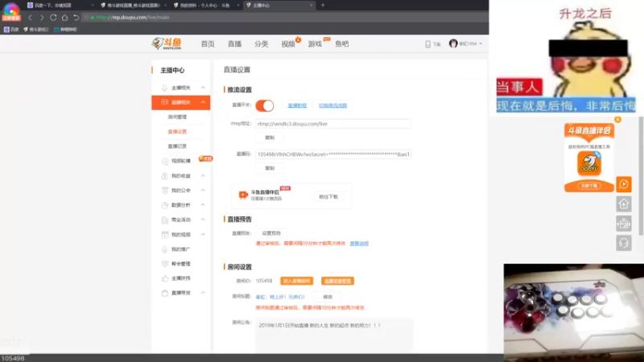Click the icon beside 帮会管理
This screenshot has height=362, width=644.
tap(165, 264)
